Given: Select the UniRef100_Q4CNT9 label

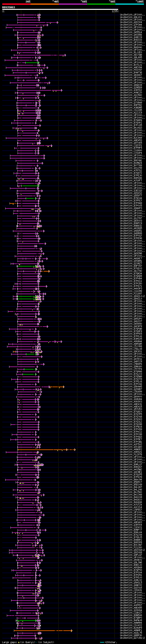Looking at the screenshot, I should [x=131, y=326].
